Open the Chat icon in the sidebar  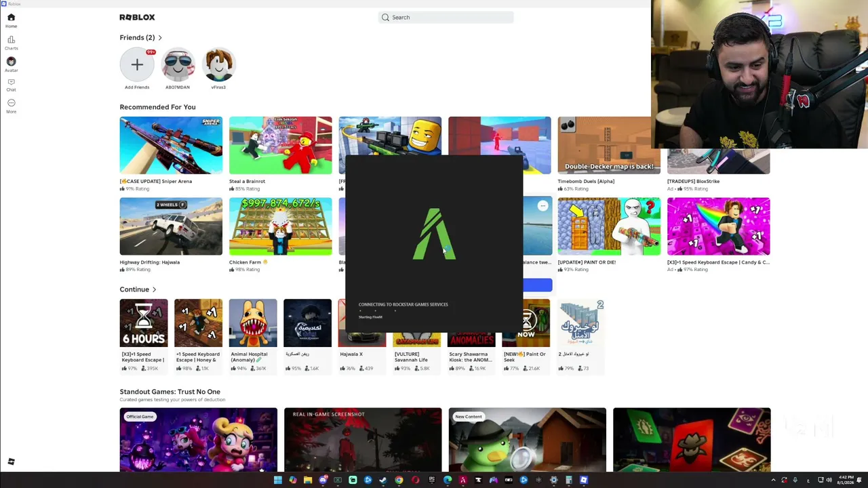[11, 82]
